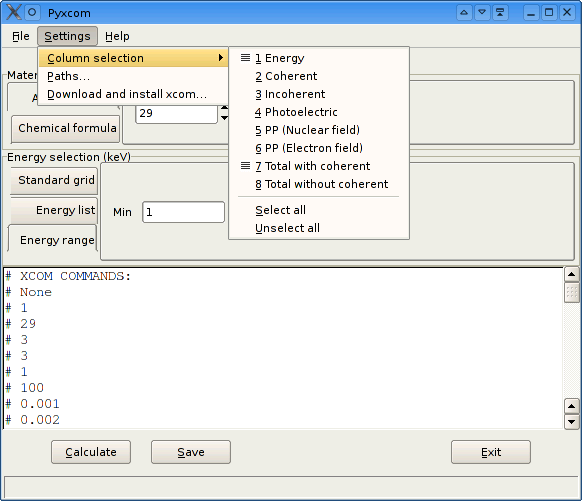Click the '# 29' output line
Viewport: 582px width, 501px height.
pyautogui.click(x=21, y=324)
